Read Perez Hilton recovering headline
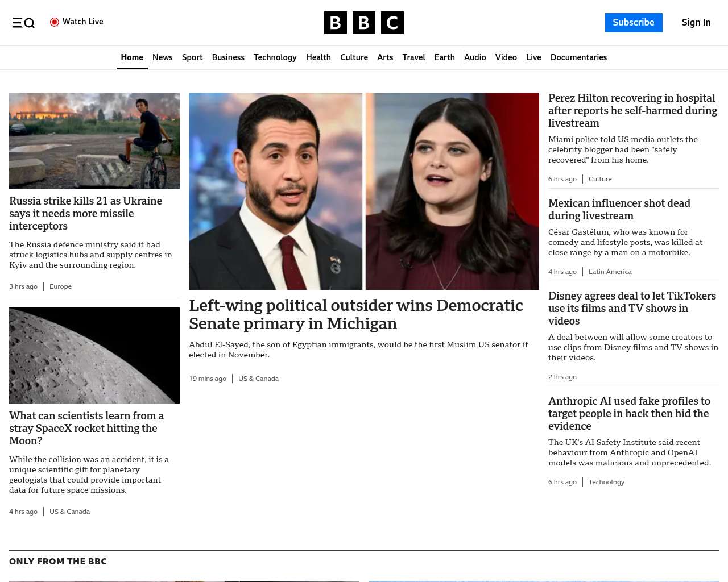Image resolution: width=728 pixels, height=582 pixels. [632, 111]
